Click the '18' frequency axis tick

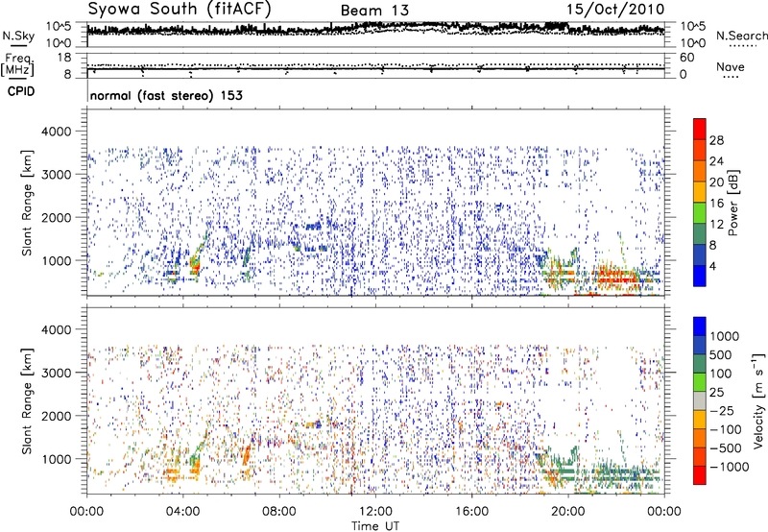[x=63, y=58]
